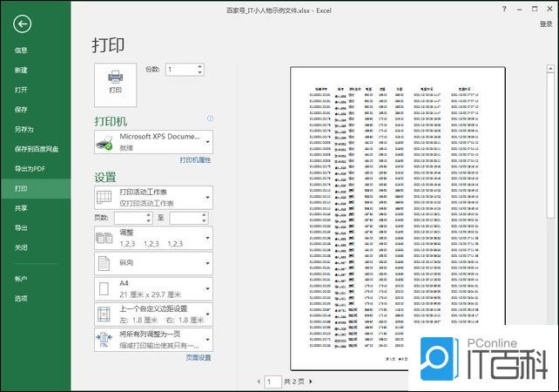The width and height of the screenshot is (559, 392).
Task: Decrease copies with the down arrow
Action: [200, 73]
